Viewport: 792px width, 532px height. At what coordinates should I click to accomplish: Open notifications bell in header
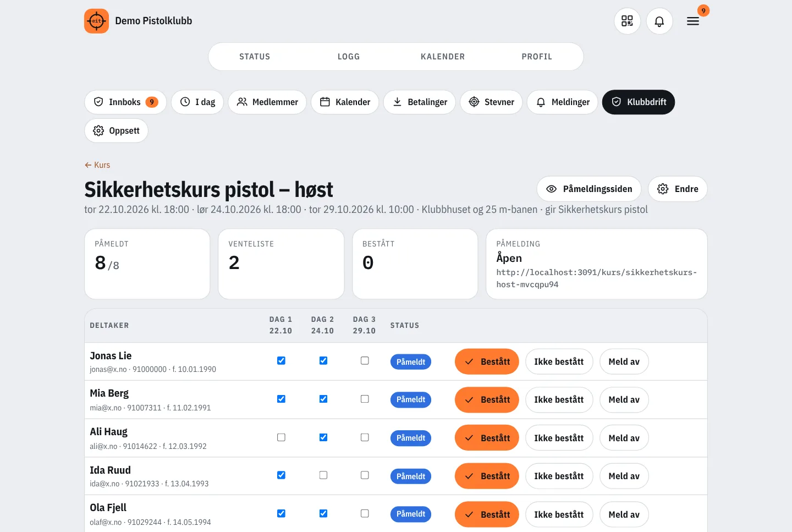click(659, 21)
